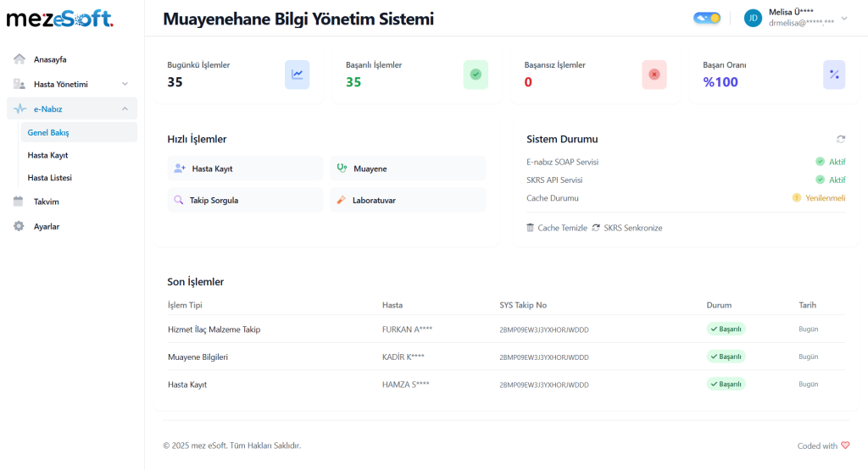Click the green checkmark icon on Başarılı İşlemler
The image size is (868, 470).
tap(476, 75)
